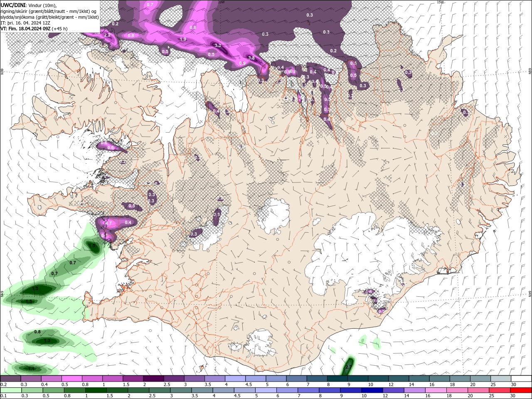Click the first lower legend swatch labeled 0.1
532x399 pixels.
tap(11, 390)
